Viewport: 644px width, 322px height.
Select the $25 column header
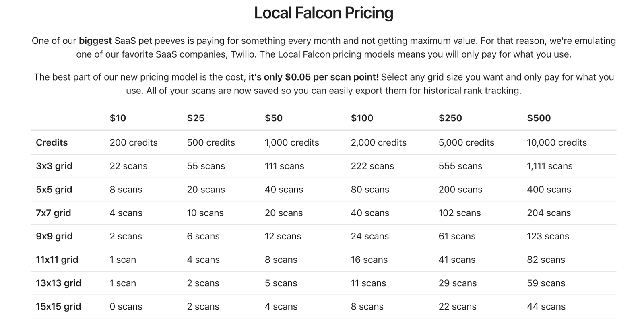click(x=196, y=118)
